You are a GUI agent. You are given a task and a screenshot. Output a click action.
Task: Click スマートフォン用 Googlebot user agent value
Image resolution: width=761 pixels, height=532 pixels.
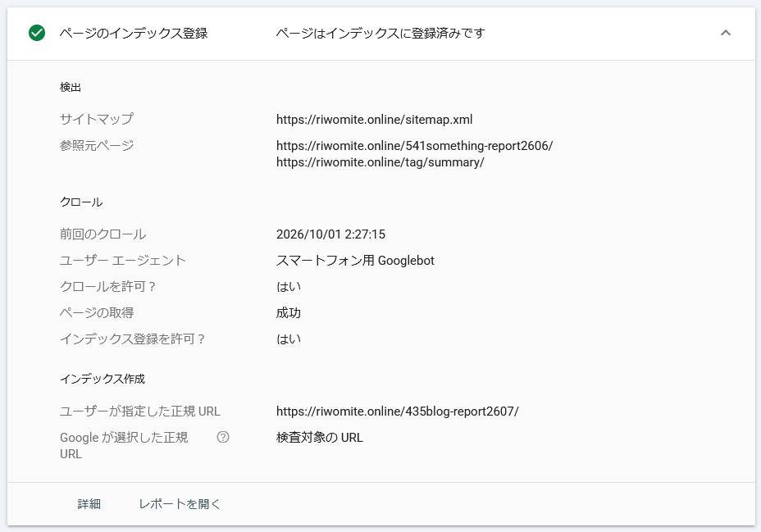355,261
